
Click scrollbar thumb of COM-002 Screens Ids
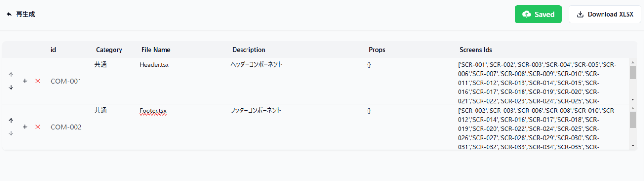point(632,119)
